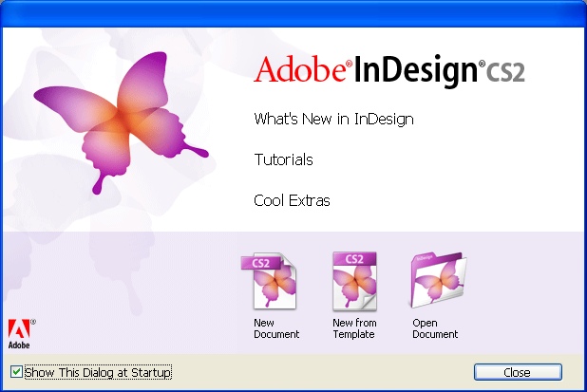Click the InDesign tab on the folder icon
Screen dimensions: 587x392
tap(425, 258)
